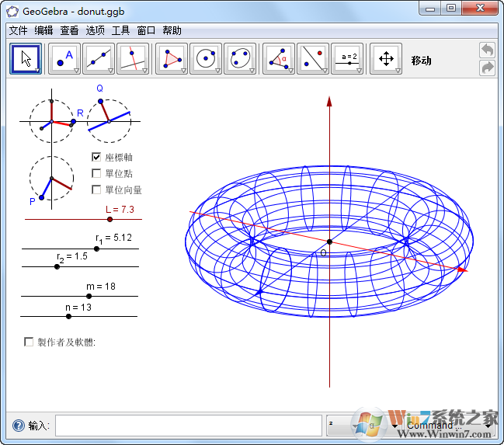This screenshot has width=504, height=445.
Task: Open the 工具 menu
Action: click(120, 30)
